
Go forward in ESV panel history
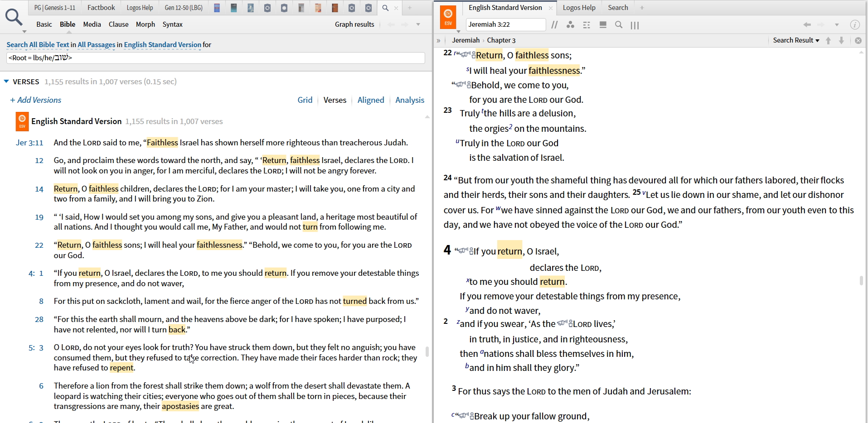(821, 25)
